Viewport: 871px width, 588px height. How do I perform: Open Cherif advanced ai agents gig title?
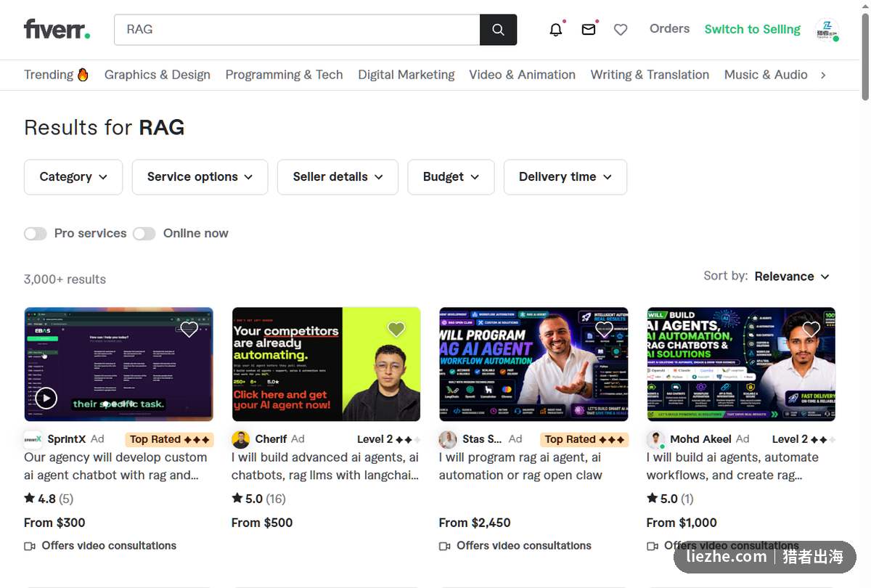click(325, 466)
